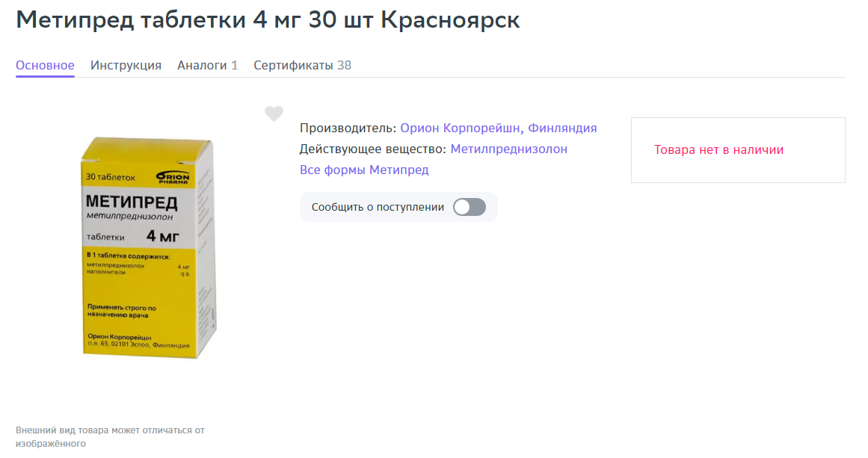Image resolution: width=868 pixels, height=458 pixels.
Task: Click the МЕТИПРЕД name on the box
Action: 132,202
